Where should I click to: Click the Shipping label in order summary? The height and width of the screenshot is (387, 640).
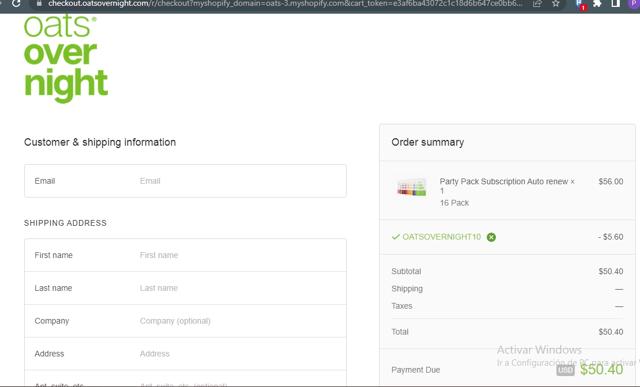(x=407, y=289)
